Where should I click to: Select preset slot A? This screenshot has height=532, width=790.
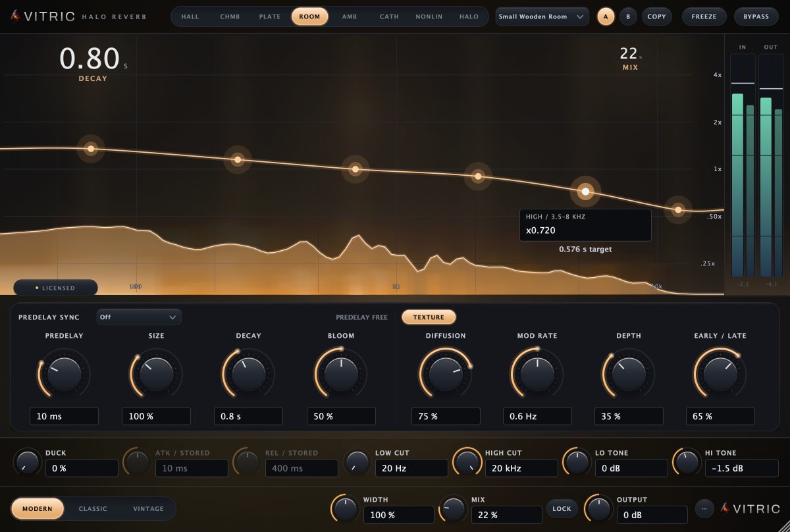pyautogui.click(x=606, y=16)
